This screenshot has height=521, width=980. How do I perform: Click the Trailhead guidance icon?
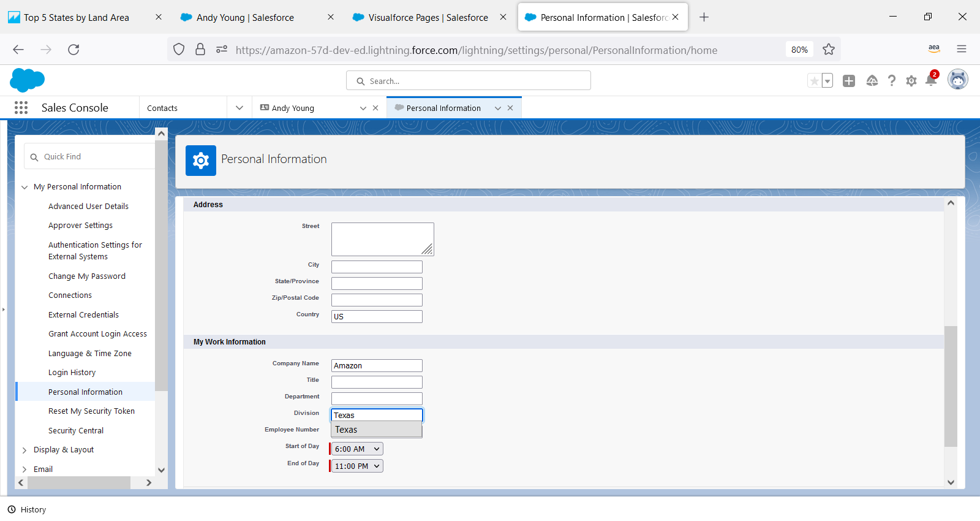pyautogui.click(x=872, y=81)
